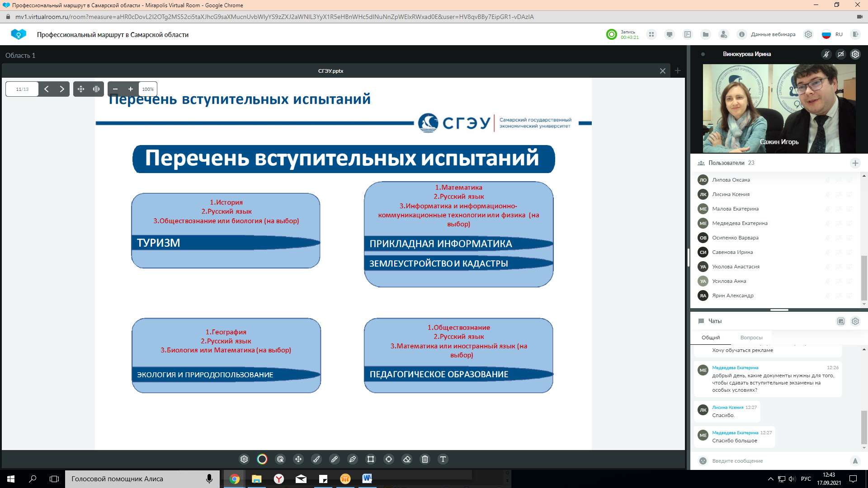Go to next slide arrow

(62, 89)
